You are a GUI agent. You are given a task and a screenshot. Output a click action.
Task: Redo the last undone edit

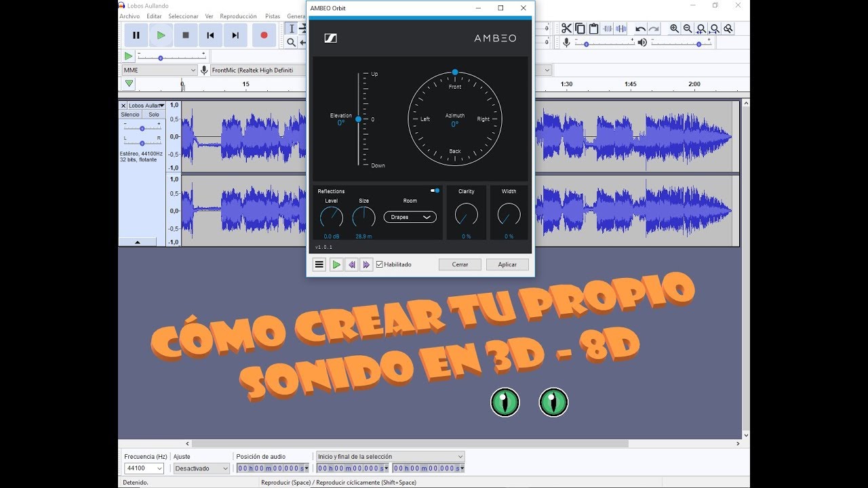[x=654, y=28]
